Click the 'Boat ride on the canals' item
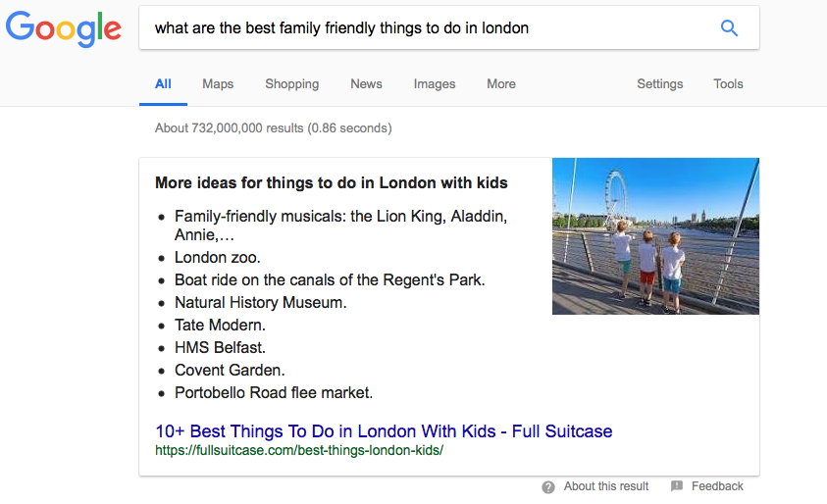The image size is (827, 504). pos(330,279)
